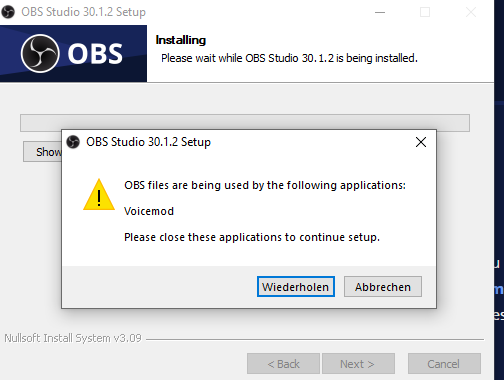Click the OBS icon in dialog title bar
Viewport: 504px width, 380px height.
coord(73,142)
